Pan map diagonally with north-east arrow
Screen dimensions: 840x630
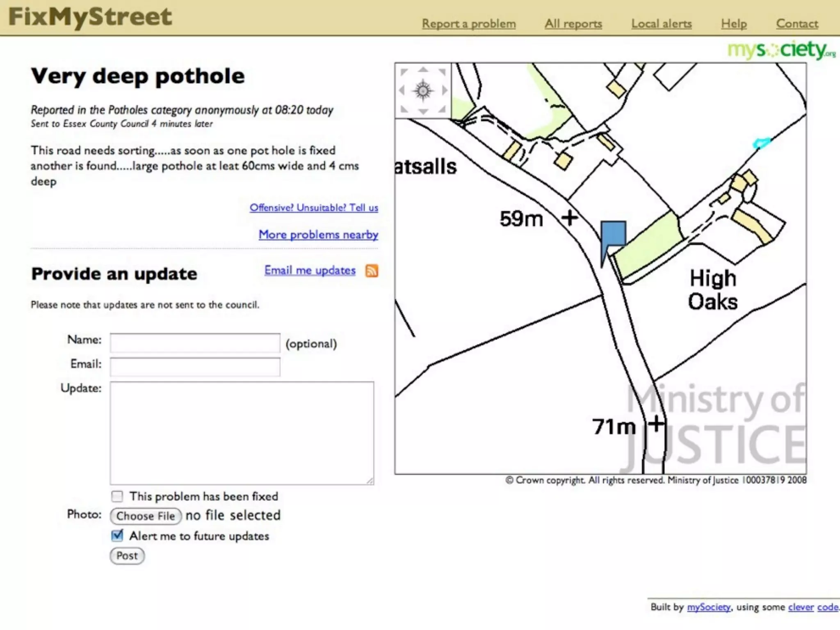(x=442, y=72)
